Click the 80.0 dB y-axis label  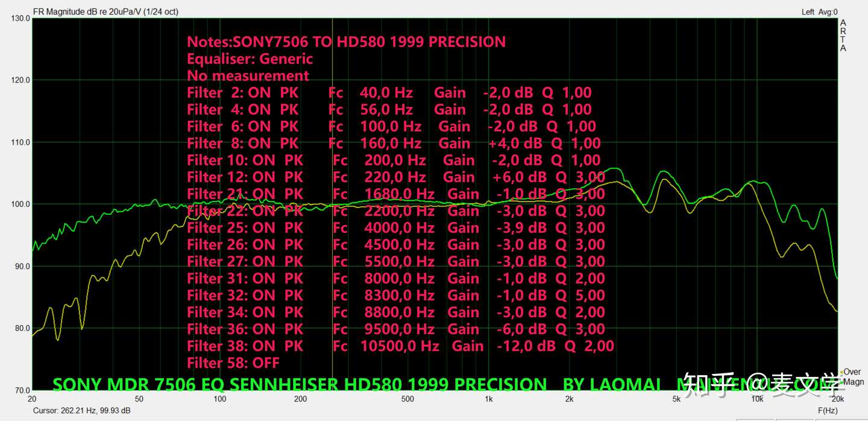click(22, 328)
